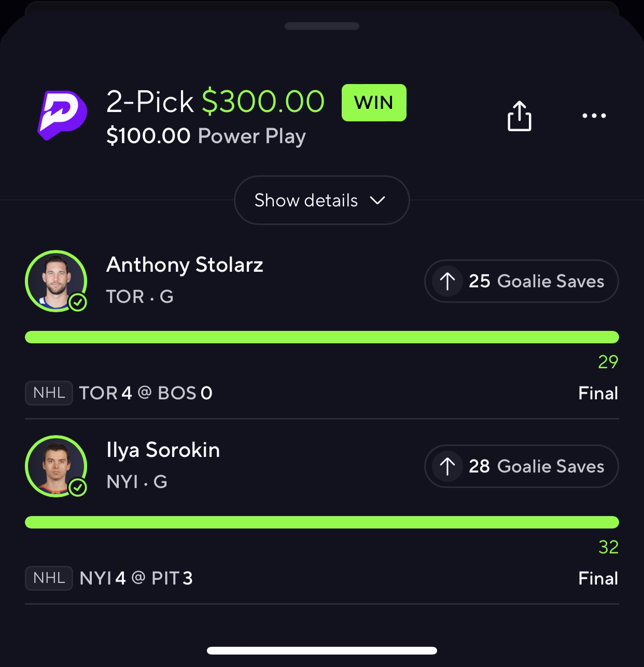Tap the up arrow beside 28 Goalie Saves
This screenshot has height=667, width=644.
click(x=447, y=466)
